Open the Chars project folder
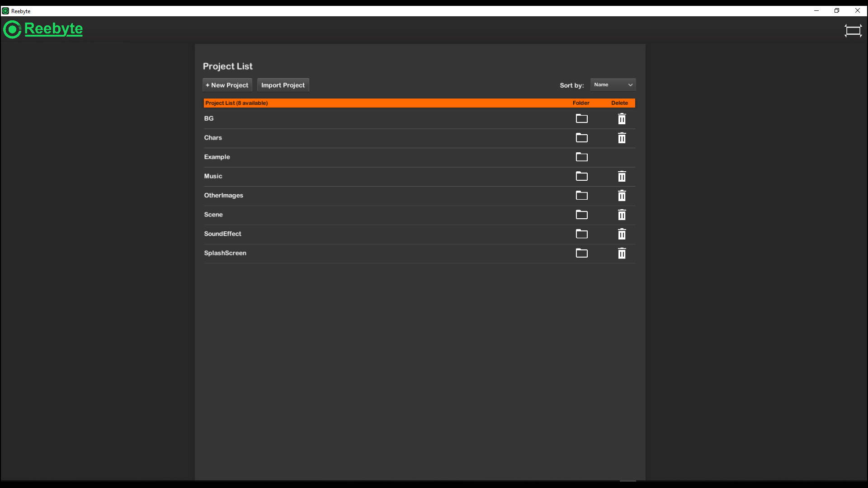 tap(581, 138)
